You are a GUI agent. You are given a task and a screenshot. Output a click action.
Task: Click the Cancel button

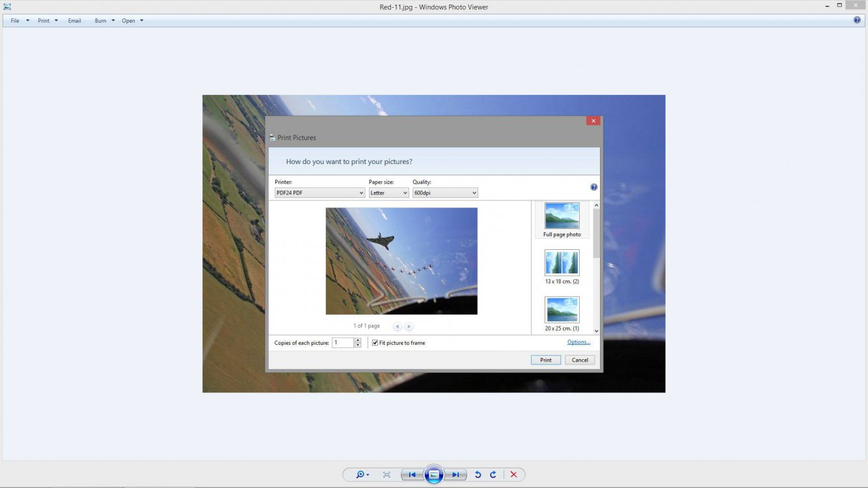point(580,360)
